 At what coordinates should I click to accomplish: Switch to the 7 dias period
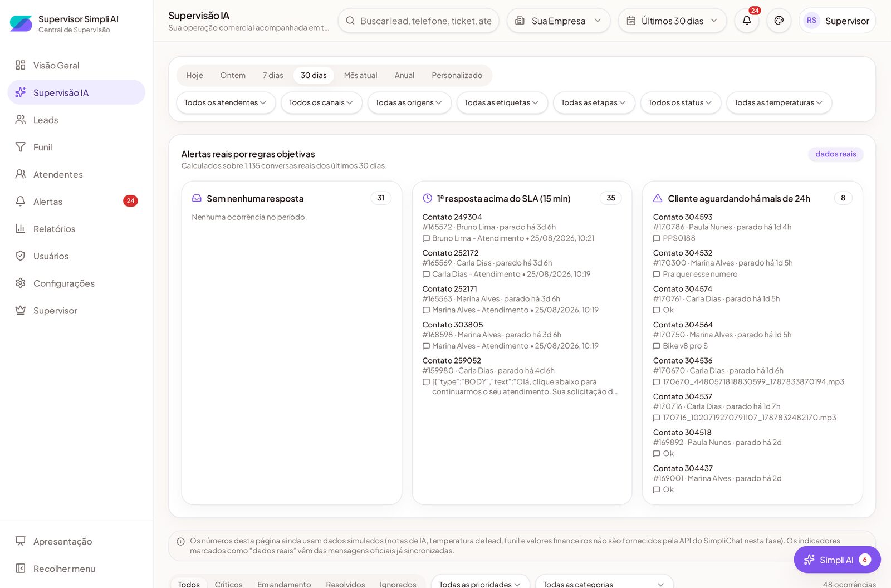click(273, 75)
